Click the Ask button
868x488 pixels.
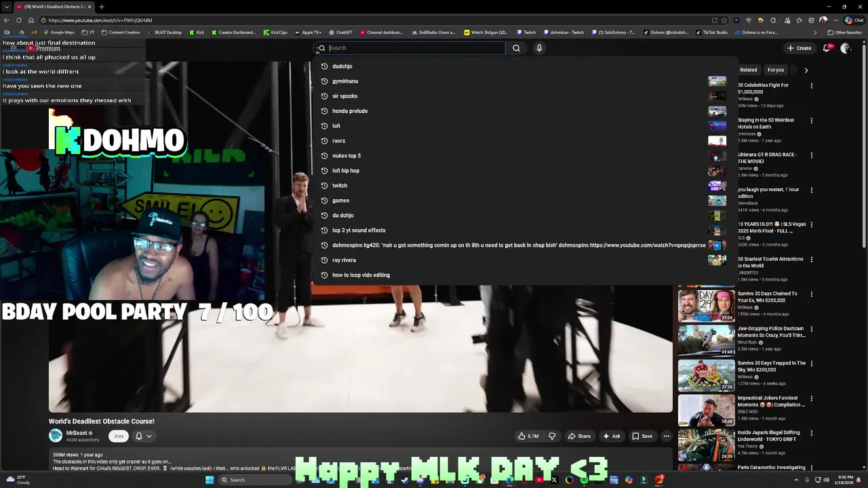(611, 436)
